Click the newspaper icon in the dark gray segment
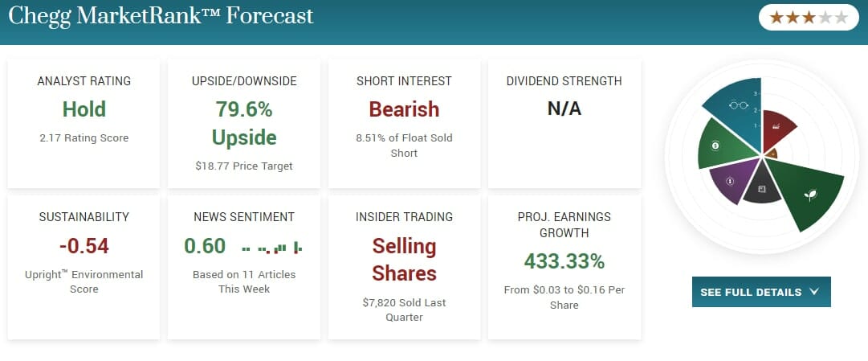Screen dimensions: 868x361 click(762, 189)
